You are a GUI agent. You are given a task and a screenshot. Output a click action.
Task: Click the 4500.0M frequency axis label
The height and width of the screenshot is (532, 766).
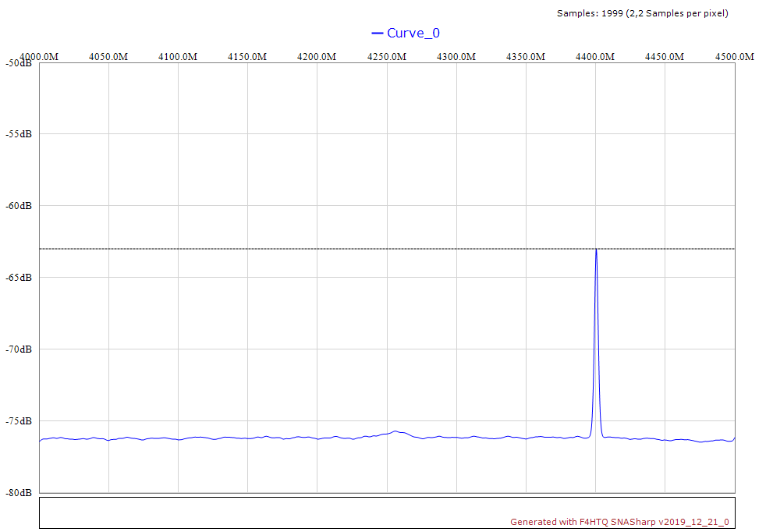click(x=735, y=57)
